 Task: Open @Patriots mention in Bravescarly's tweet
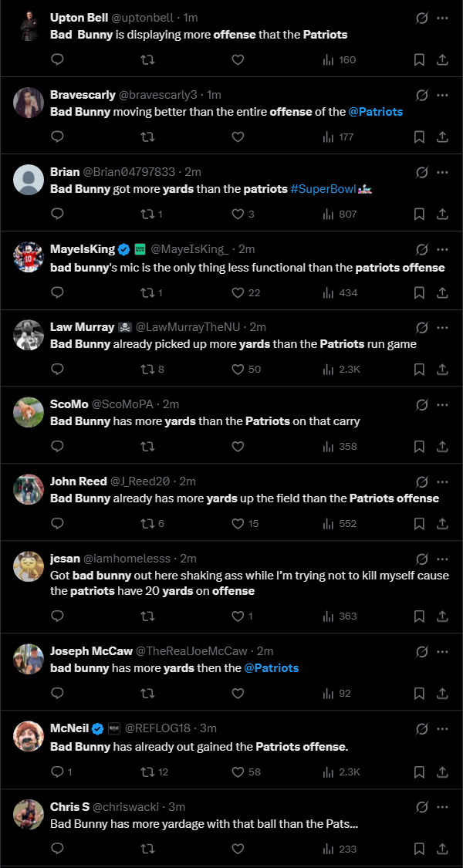[376, 112]
